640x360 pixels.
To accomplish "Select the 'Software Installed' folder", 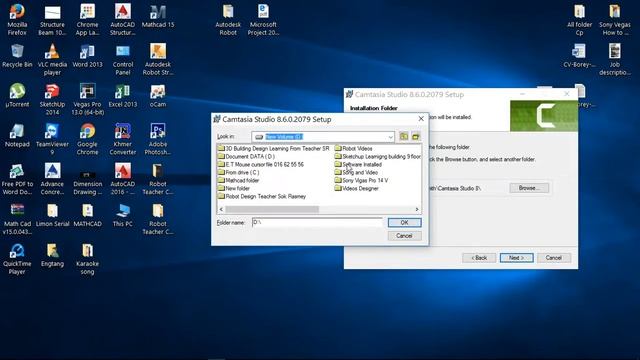I will 358,164.
